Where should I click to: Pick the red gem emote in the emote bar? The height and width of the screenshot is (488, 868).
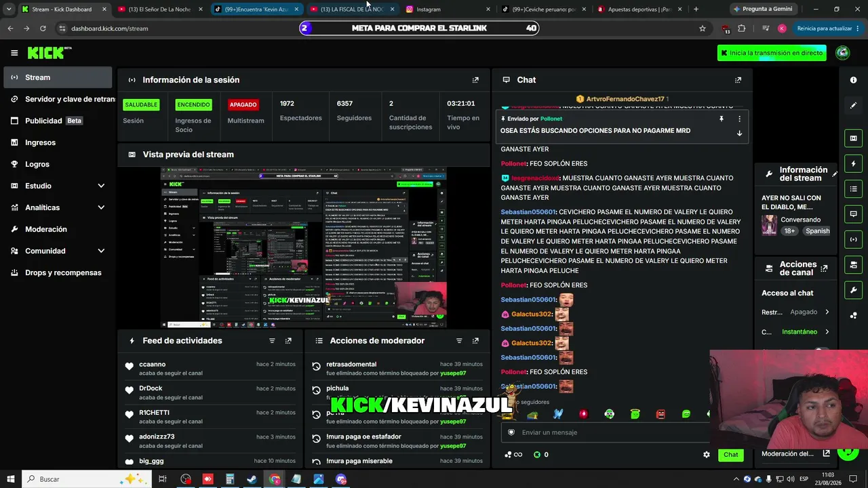click(x=583, y=414)
